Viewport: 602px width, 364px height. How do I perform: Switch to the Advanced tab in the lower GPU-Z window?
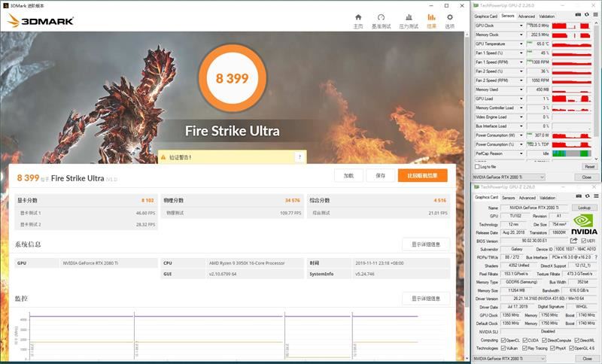coord(528,198)
